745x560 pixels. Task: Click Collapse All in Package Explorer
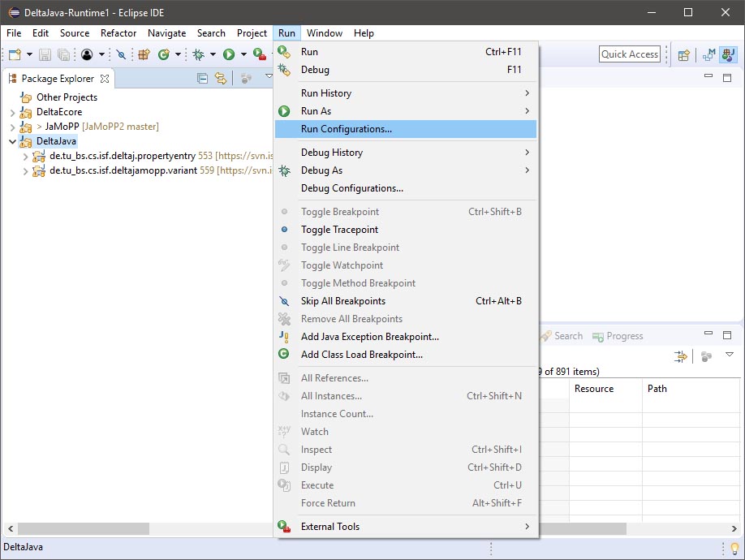[202, 79]
